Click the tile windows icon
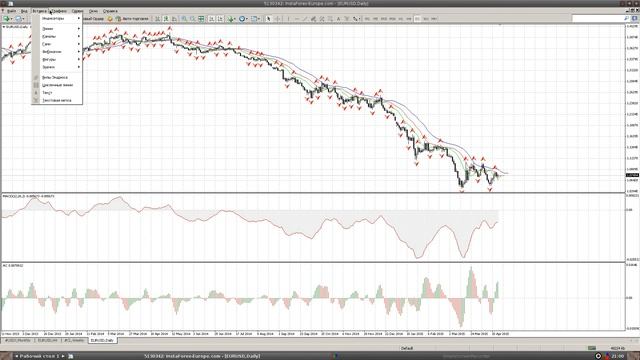 pyautogui.click(x=201, y=18)
